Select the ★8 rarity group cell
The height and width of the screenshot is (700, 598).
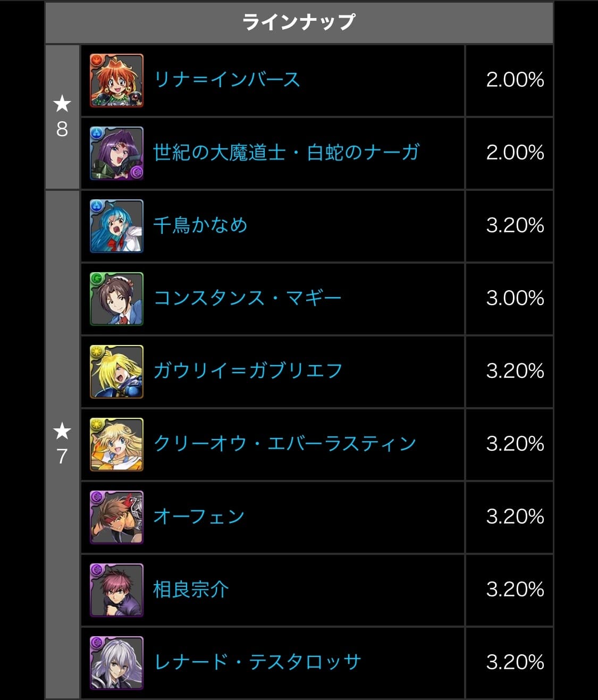click(x=62, y=117)
